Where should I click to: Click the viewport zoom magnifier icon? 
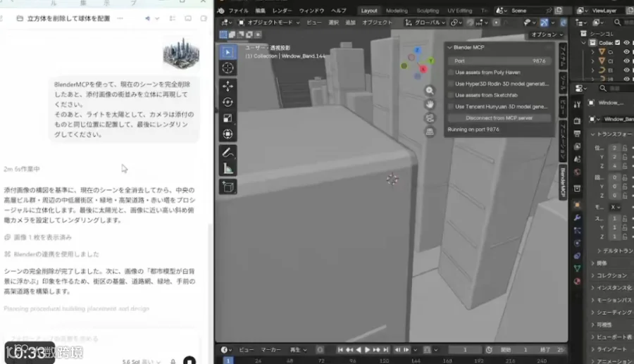pos(430,91)
